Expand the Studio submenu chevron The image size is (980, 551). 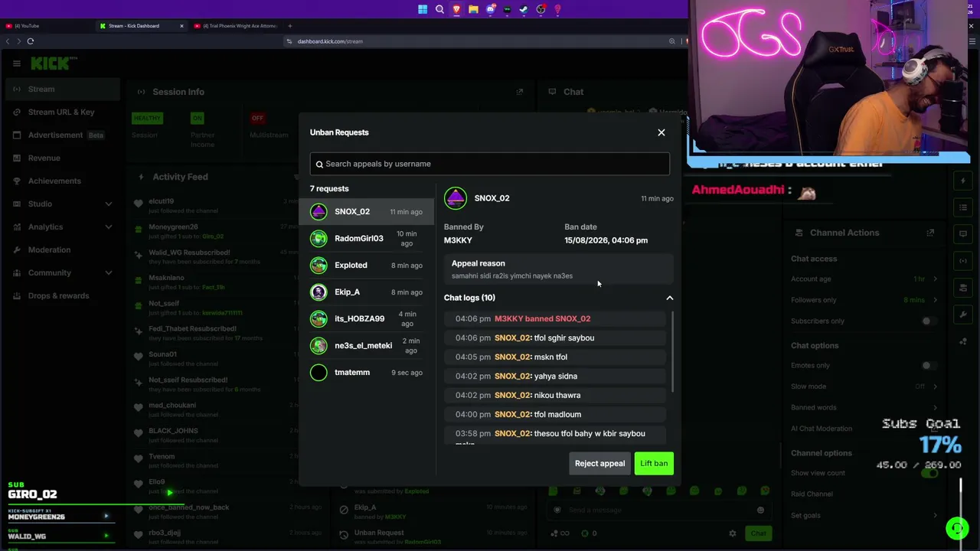pyautogui.click(x=108, y=204)
